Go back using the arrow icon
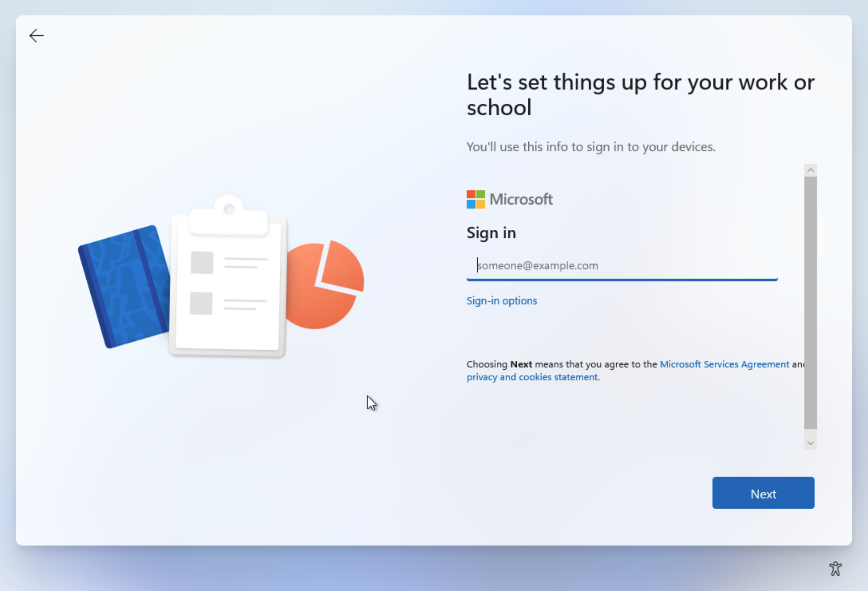This screenshot has height=591, width=868. tap(37, 36)
